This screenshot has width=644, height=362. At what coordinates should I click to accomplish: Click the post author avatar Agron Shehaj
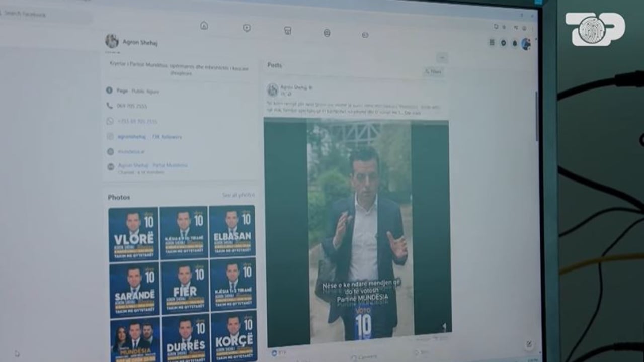[272, 90]
